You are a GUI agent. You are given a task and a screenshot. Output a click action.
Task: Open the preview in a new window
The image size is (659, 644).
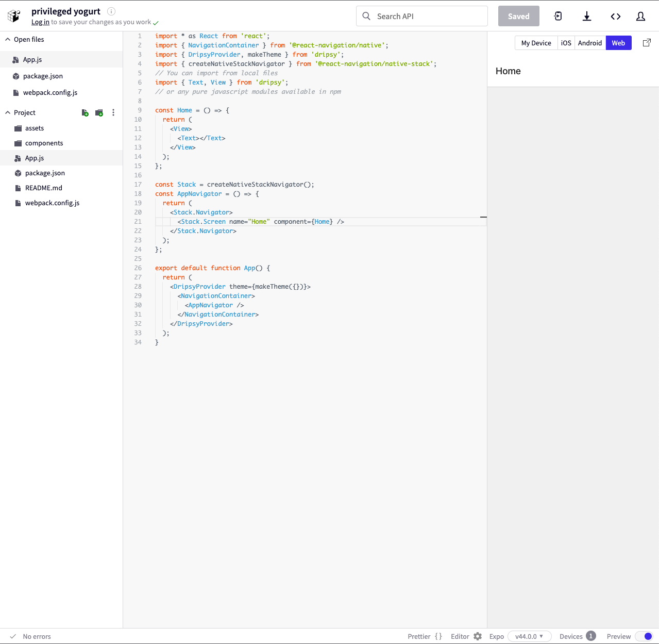tap(647, 43)
